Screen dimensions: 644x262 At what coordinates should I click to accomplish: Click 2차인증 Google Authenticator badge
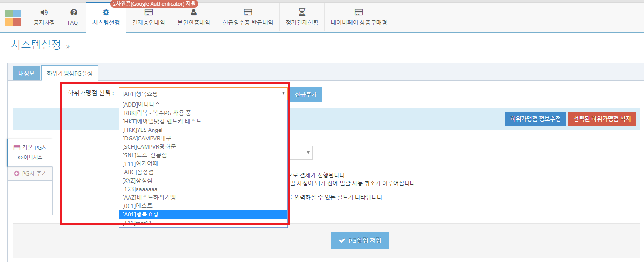click(x=154, y=4)
